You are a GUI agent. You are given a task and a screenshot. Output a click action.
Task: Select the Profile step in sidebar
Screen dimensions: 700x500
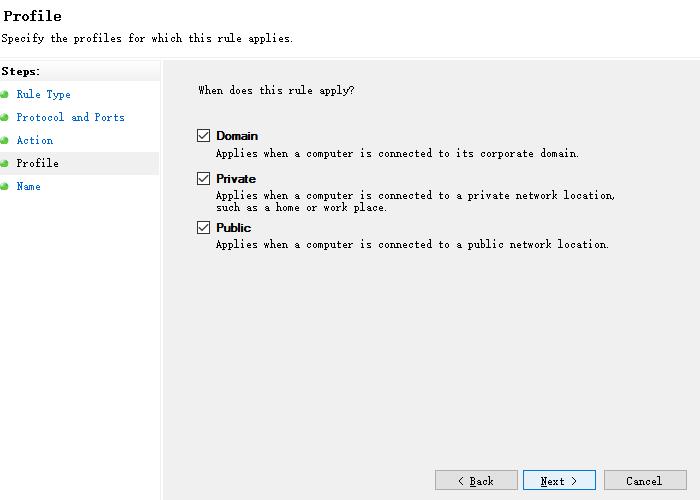pos(37,164)
